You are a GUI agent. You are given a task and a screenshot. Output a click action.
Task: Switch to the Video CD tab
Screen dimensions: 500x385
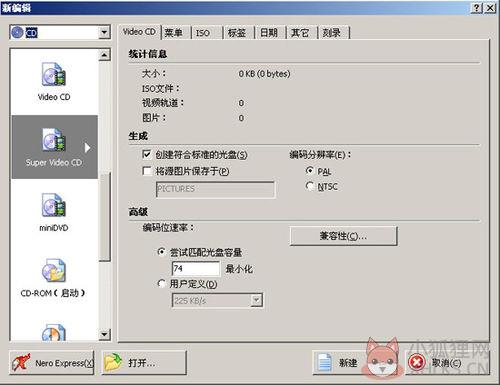coord(139,32)
